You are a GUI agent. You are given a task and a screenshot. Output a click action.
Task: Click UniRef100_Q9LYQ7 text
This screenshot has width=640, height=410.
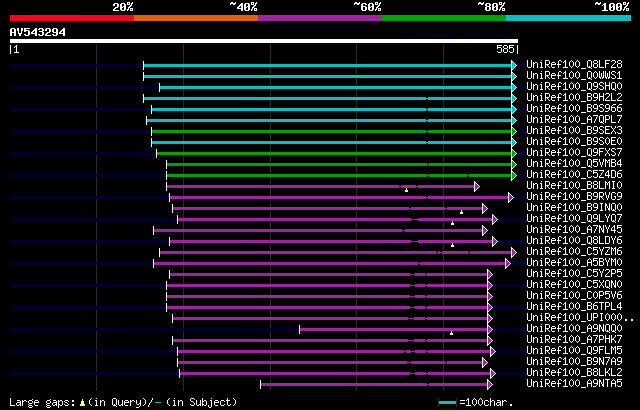pos(574,219)
